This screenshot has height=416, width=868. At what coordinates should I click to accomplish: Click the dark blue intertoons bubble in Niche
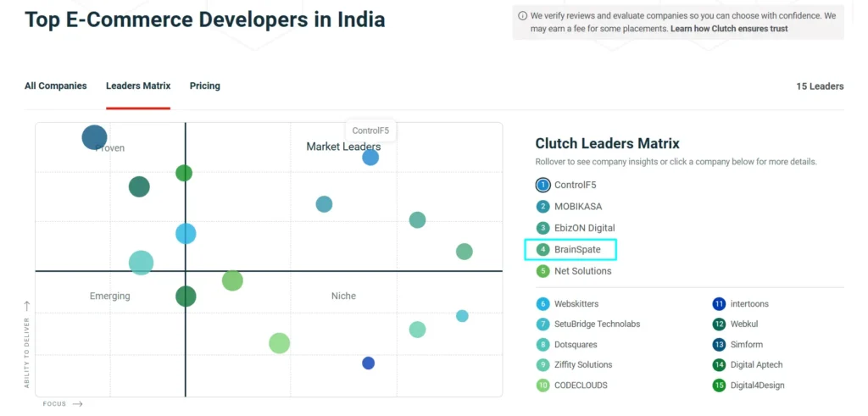click(x=368, y=363)
